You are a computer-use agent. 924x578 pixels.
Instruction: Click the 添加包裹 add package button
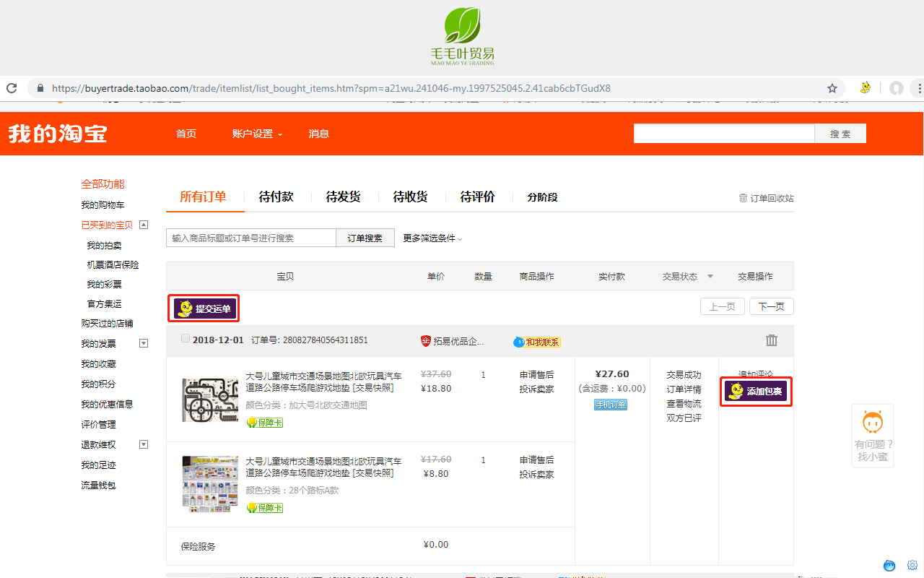pyautogui.click(x=756, y=391)
